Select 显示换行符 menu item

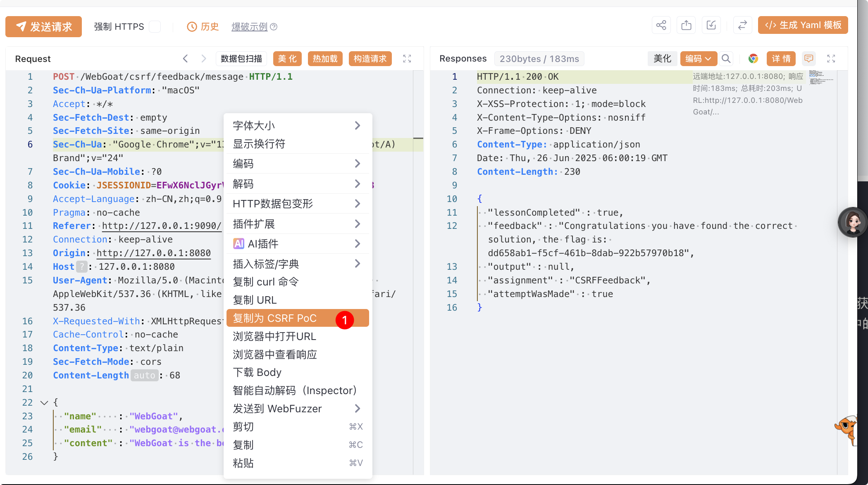pyautogui.click(x=298, y=144)
